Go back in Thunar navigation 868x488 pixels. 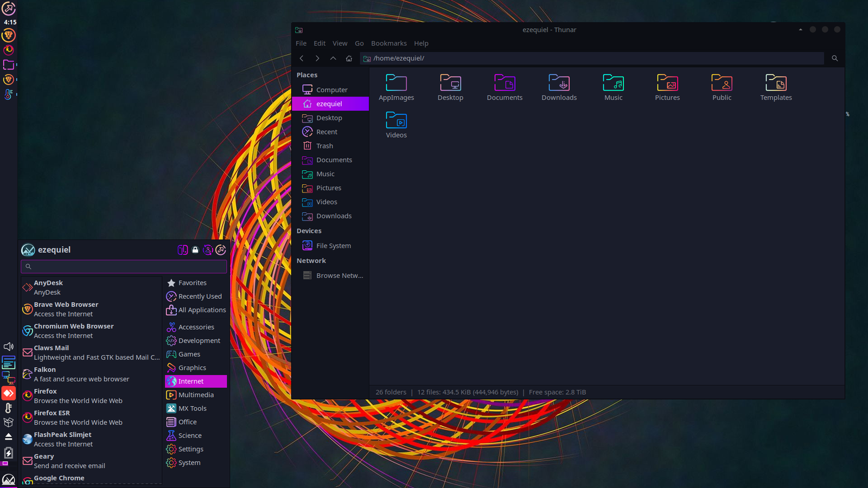tap(302, 58)
